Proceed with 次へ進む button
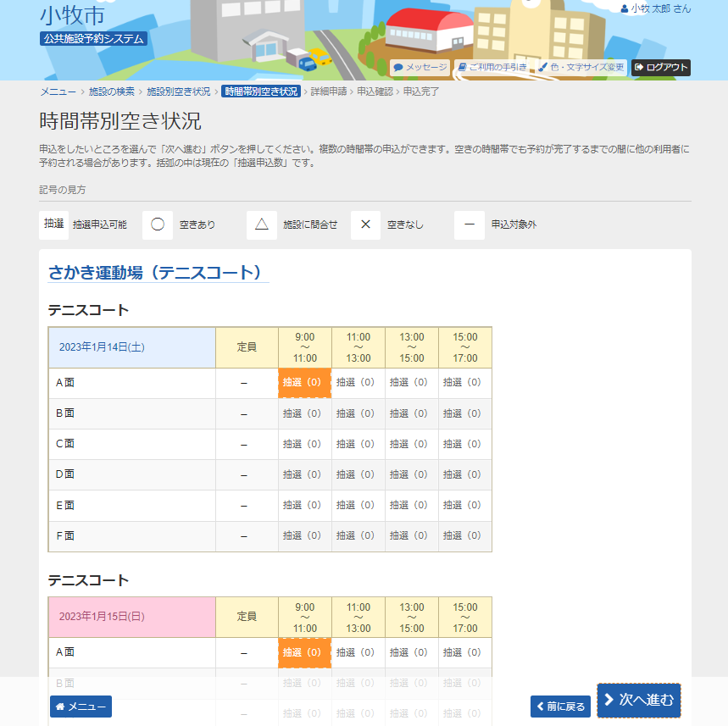Viewport: 728px width, 726px height. [x=638, y=700]
